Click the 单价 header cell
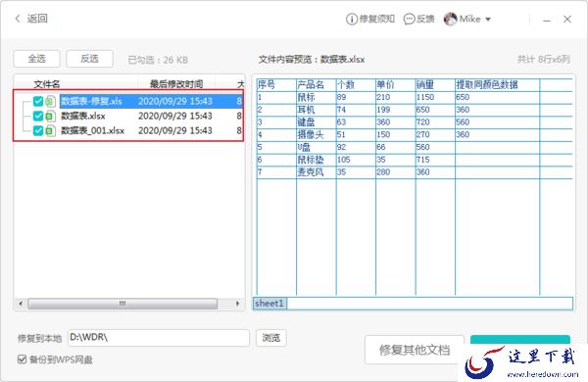 point(396,84)
